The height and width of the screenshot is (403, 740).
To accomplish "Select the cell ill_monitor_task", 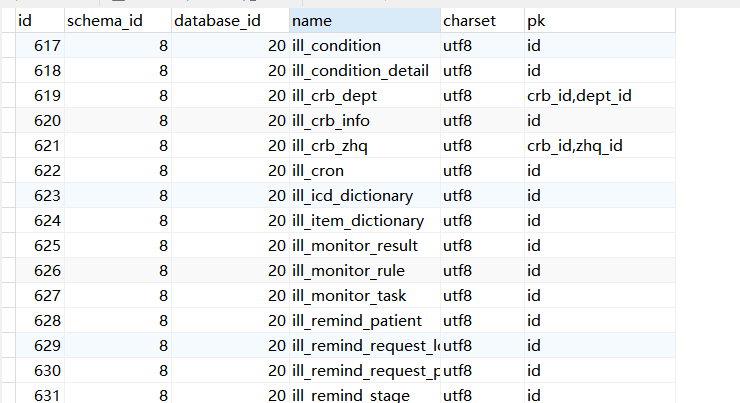I will [x=365, y=296].
